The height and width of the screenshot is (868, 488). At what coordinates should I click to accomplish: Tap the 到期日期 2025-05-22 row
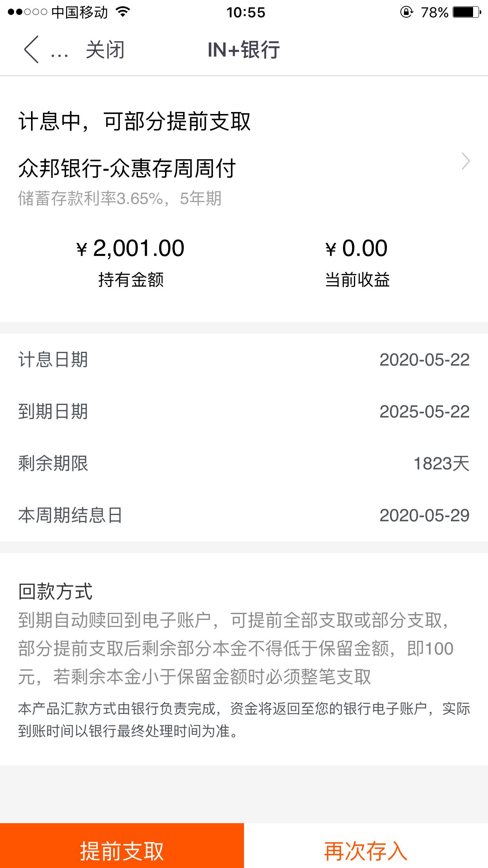244,412
